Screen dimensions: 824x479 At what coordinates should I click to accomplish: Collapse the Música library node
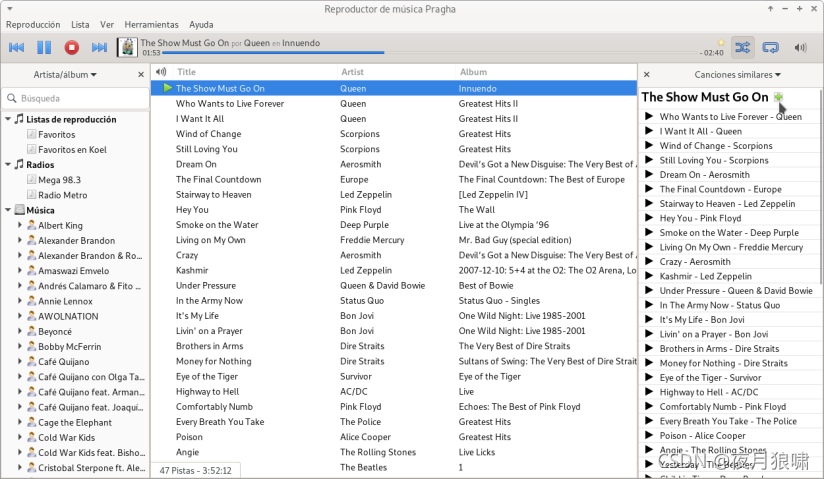(8, 210)
